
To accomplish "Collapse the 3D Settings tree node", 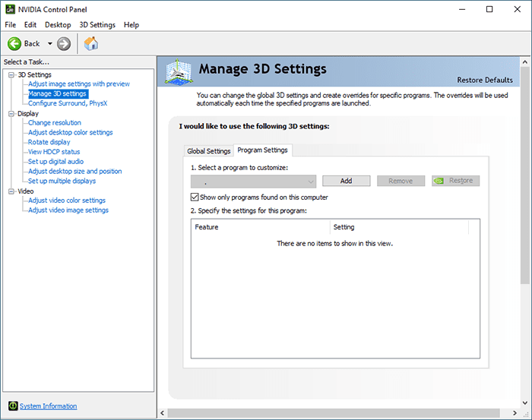I will pos(12,74).
